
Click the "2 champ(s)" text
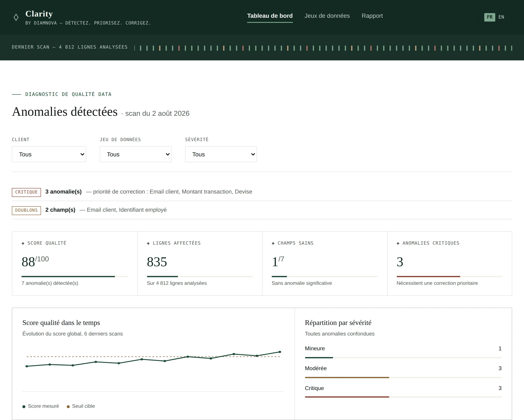[60, 210]
